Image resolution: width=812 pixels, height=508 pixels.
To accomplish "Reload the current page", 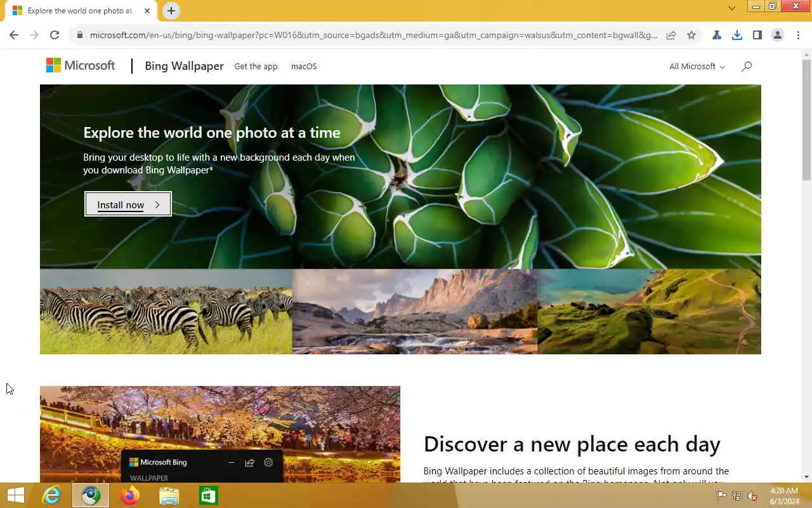I will click(55, 36).
